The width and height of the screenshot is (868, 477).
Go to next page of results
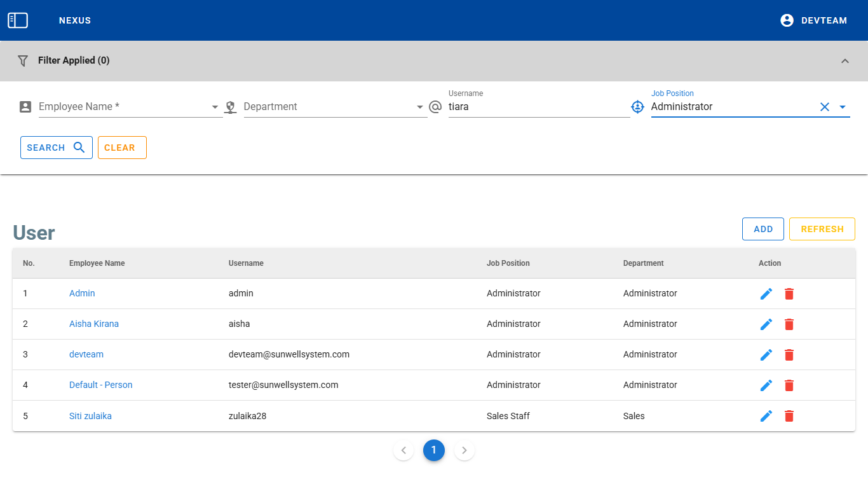(465, 450)
